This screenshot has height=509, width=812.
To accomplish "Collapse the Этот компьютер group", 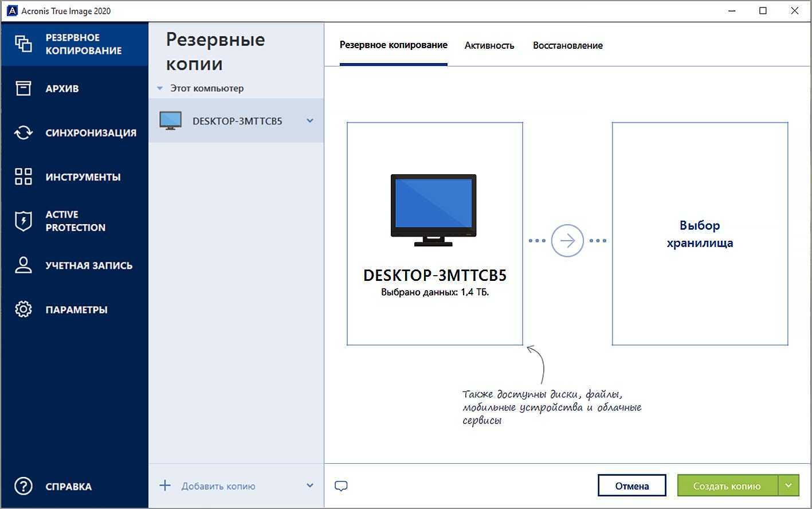I will point(160,89).
